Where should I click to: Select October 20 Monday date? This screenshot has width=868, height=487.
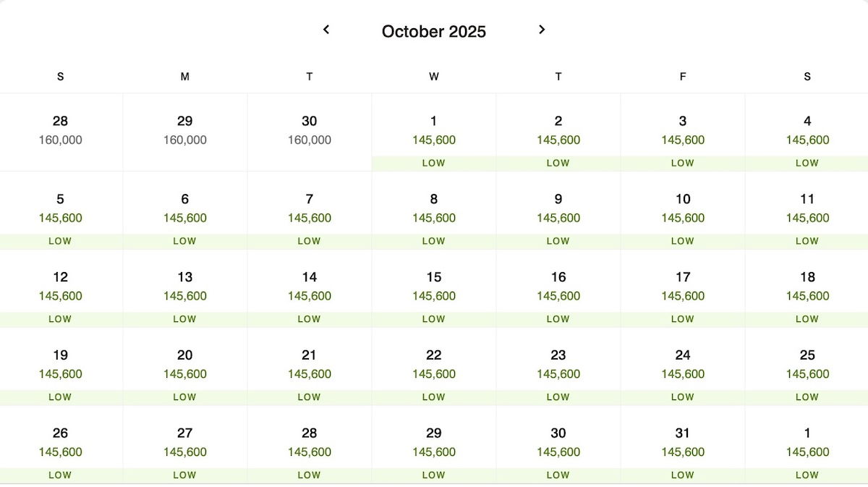point(185,367)
